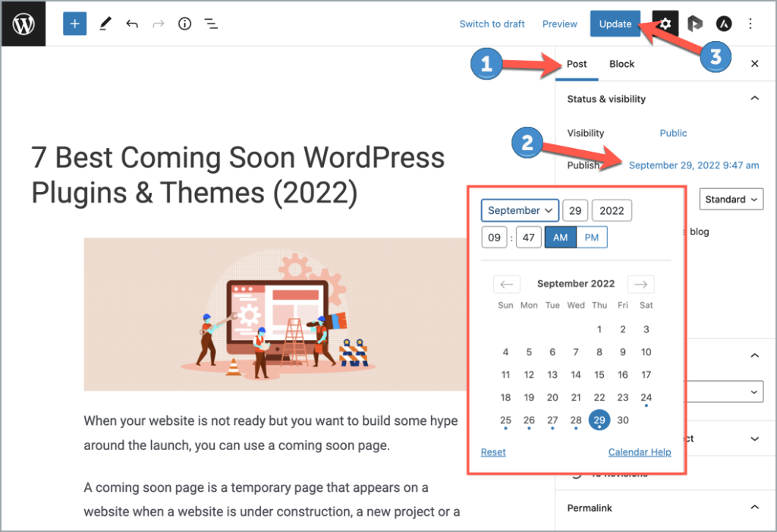Click the 2022 year input field
Screen dimensions: 777x532
[611, 210]
